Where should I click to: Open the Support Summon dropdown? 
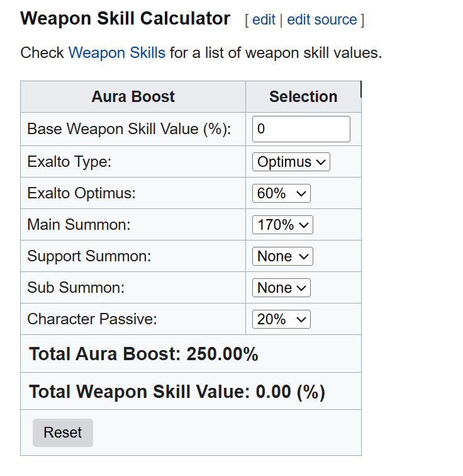(282, 256)
